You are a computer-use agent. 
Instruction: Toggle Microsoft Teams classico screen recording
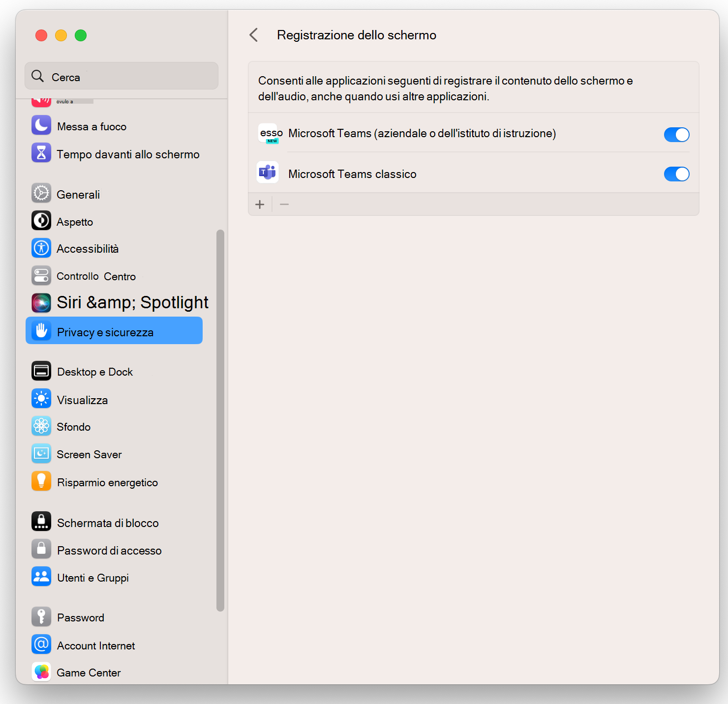click(676, 174)
